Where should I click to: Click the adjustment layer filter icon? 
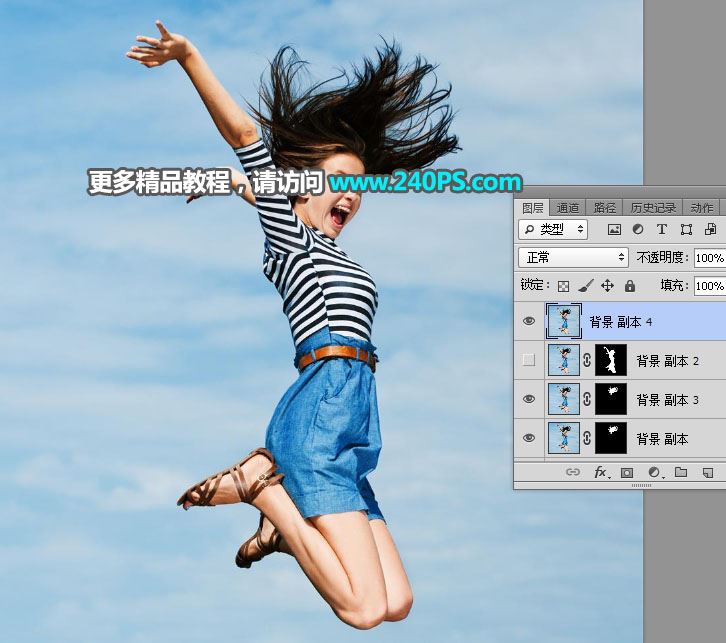638,230
